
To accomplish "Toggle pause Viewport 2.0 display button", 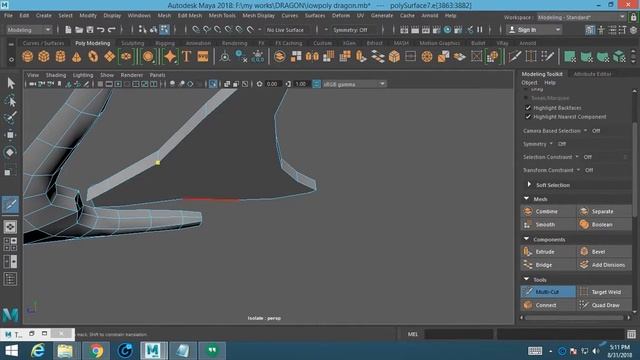I will point(480,30).
